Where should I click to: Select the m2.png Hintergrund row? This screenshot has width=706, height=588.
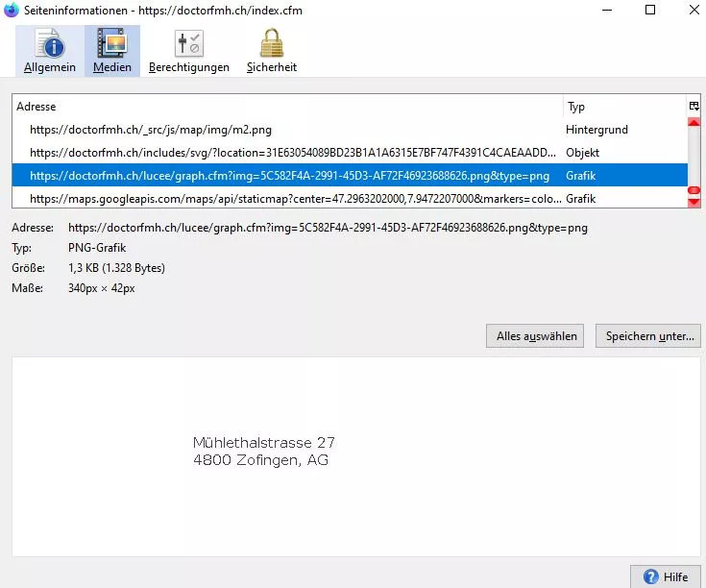(350, 130)
